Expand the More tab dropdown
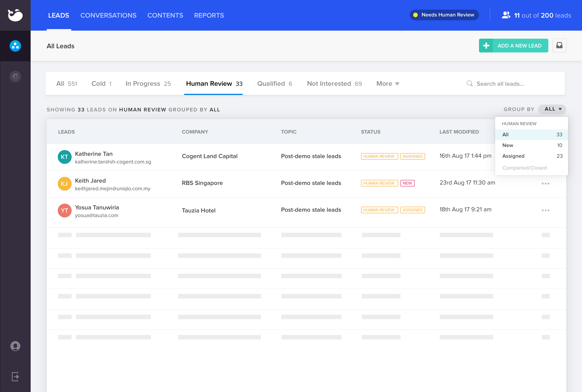Viewport: 582px width, 392px height. [x=388, y=83]
